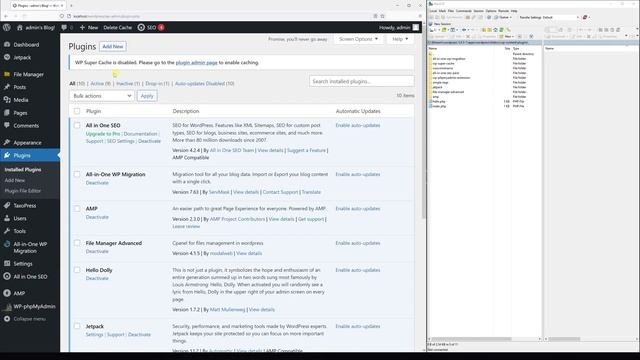Click the admin avatar in the admin bar
This screenshot has height=360, width=640.
416,27
